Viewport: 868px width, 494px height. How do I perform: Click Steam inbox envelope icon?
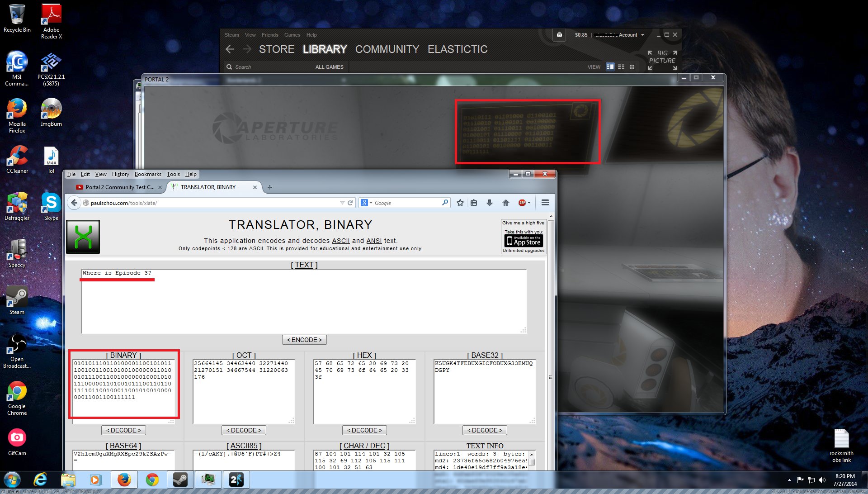pyautogui.click(x=559, y=34)
